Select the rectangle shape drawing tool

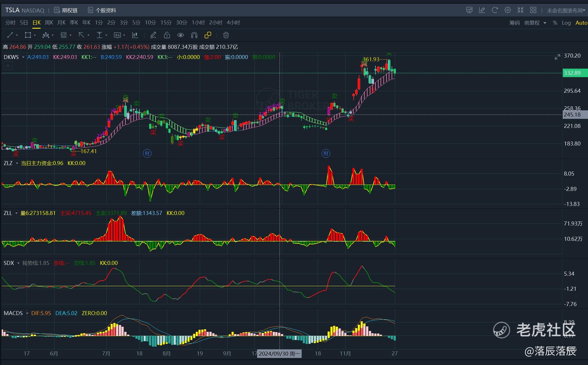point(28,35)
